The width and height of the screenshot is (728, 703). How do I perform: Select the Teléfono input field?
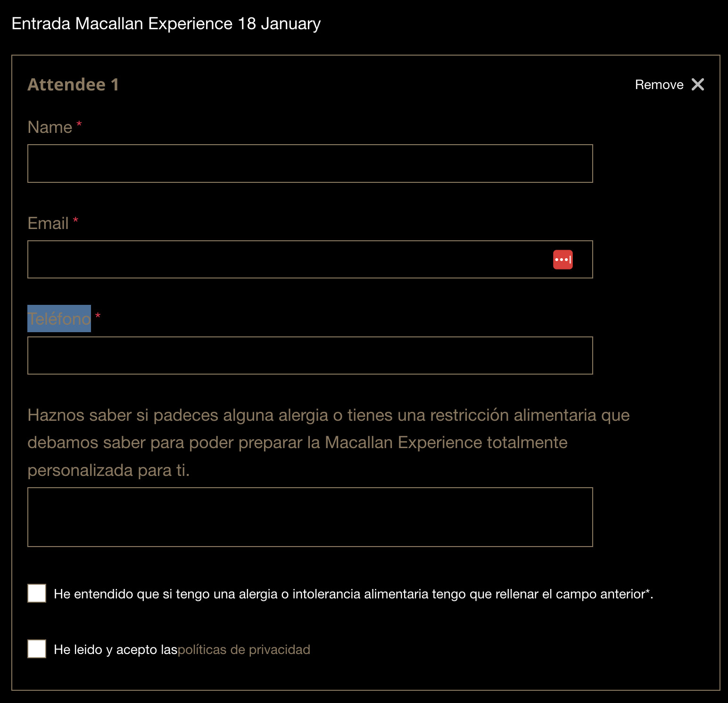310,356
